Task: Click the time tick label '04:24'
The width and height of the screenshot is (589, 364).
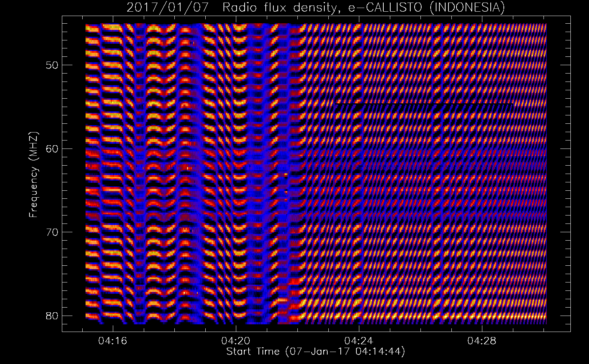Action: 359,341
